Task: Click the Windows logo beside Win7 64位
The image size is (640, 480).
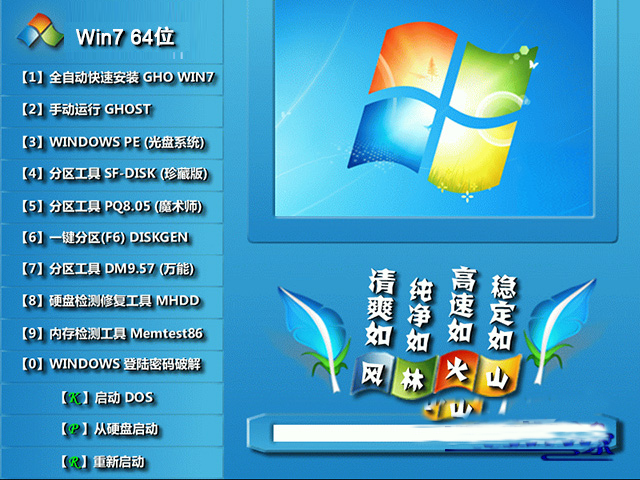Action: 40,31
